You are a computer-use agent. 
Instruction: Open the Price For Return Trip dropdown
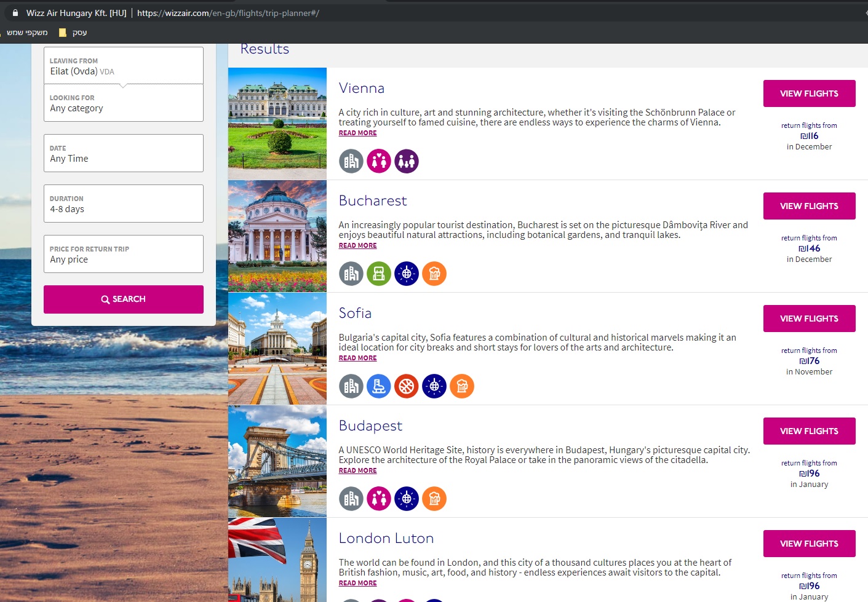[124, 254]
